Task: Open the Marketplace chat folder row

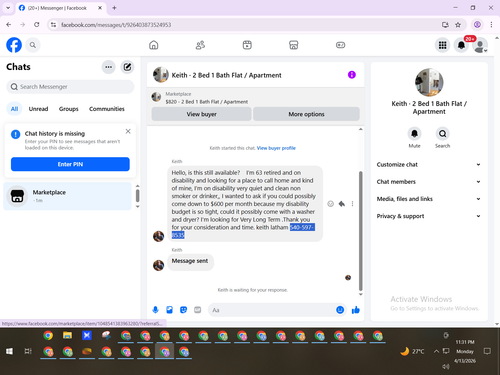Action: tap(68, 196)
